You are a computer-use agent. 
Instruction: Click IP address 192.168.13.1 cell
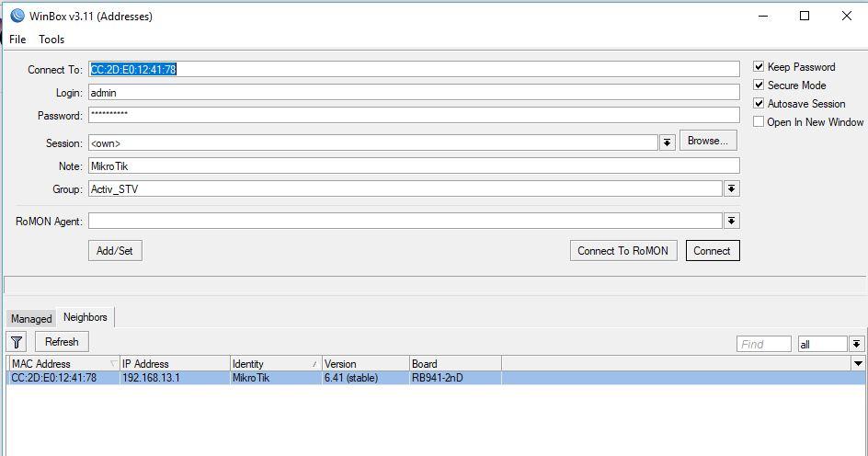point(151,378)
